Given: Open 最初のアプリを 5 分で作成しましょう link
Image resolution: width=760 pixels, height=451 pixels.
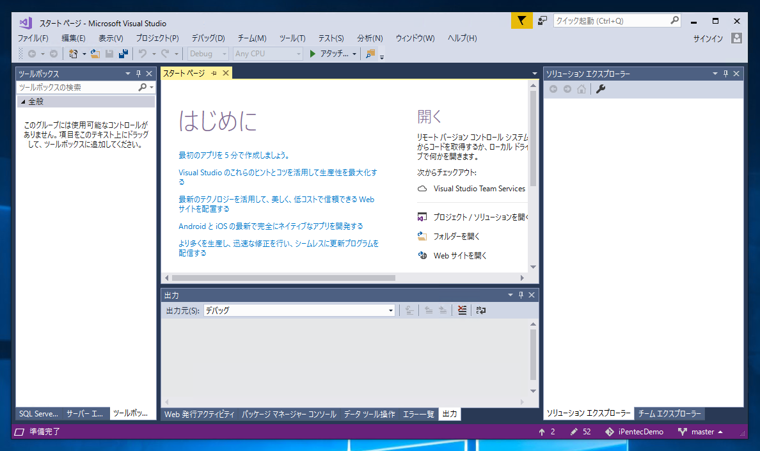Looking at the screenshot, I should coord(234,155).
